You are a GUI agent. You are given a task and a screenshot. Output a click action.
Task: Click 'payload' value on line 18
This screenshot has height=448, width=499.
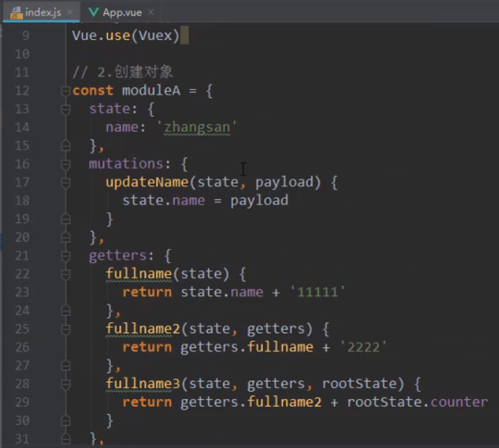[x=259, y=201]
